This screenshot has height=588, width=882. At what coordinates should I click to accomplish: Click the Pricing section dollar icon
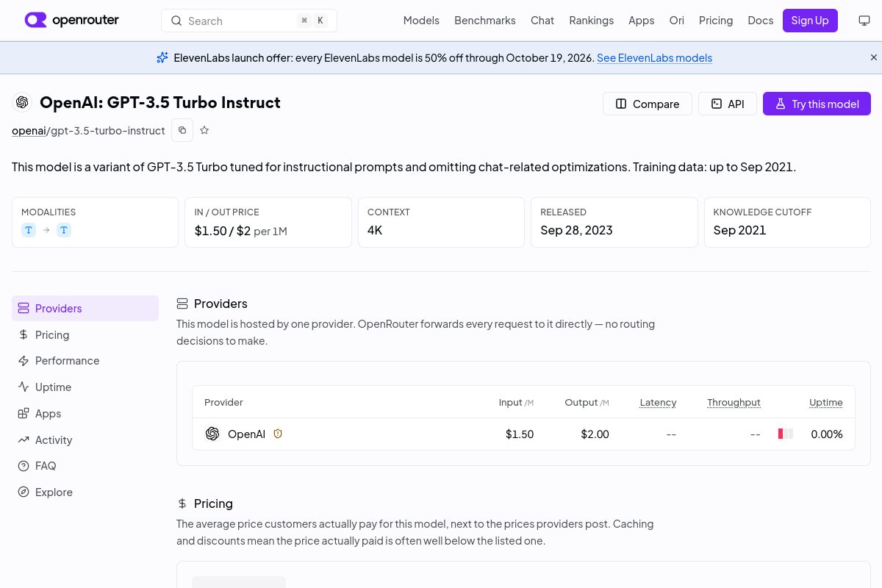click(182, 503)
